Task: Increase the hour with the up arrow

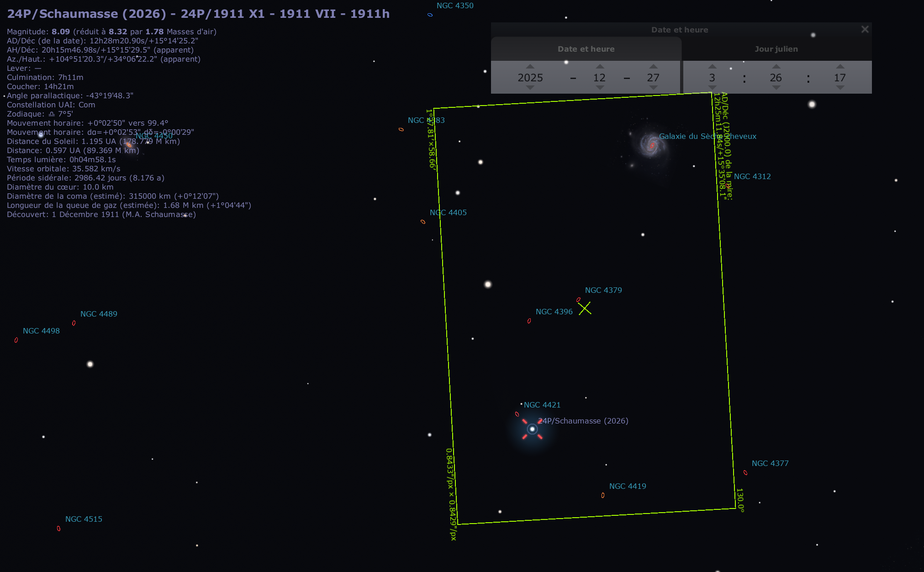Action: click(x=712, y=67)
